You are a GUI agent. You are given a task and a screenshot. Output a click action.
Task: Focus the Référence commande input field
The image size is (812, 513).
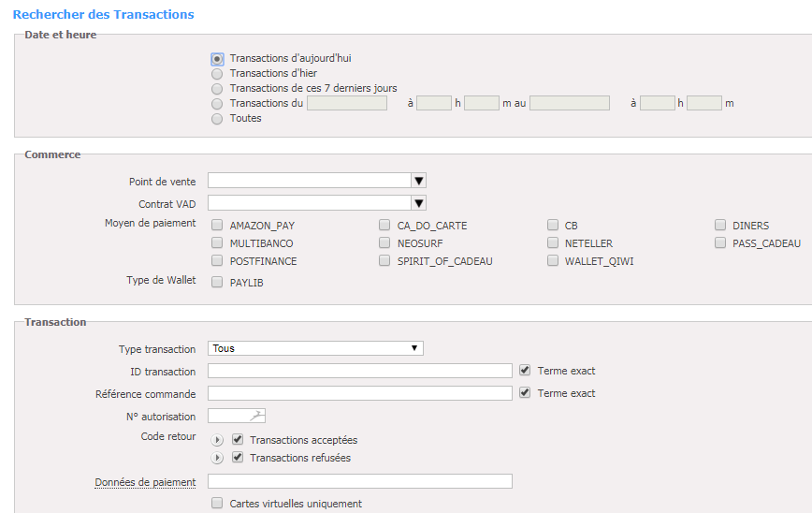[x=360, y=393]
